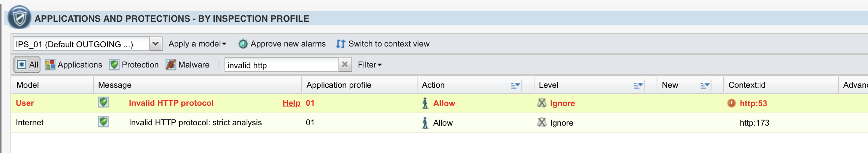This screenshot has width=868, height=153.
Task: Click the shield icon in Internet row
Action: (103, 122)
